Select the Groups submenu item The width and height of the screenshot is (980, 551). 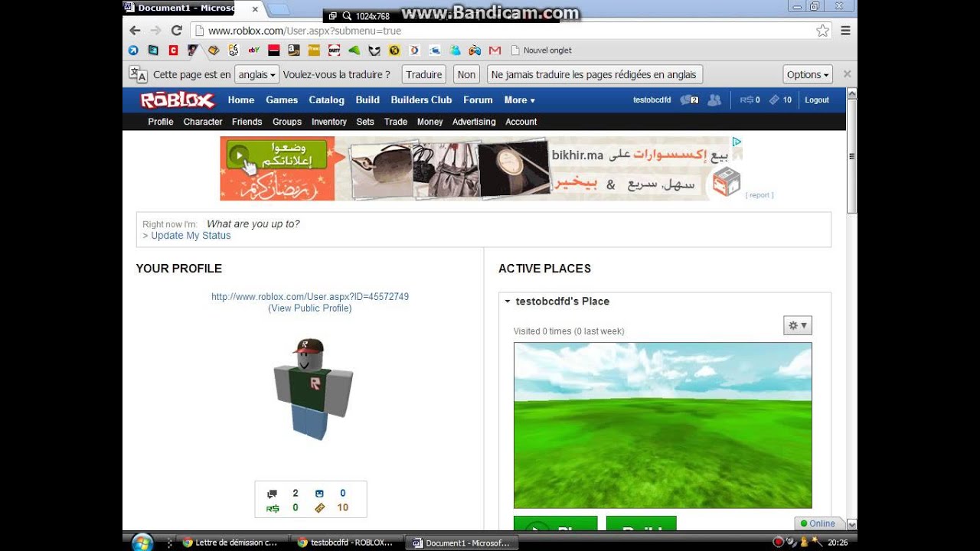click(x=287, y=122)
